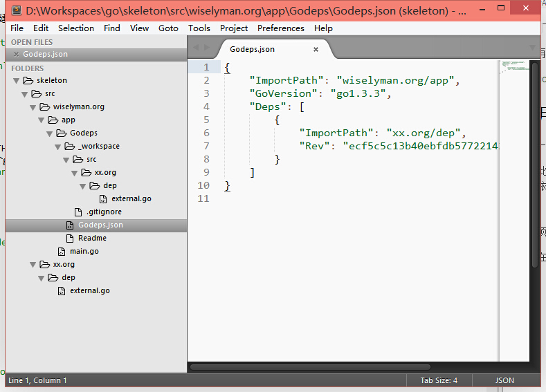Collapse the wiselyman.org folder arrow
546x392 pixels.
click(33, 107)
